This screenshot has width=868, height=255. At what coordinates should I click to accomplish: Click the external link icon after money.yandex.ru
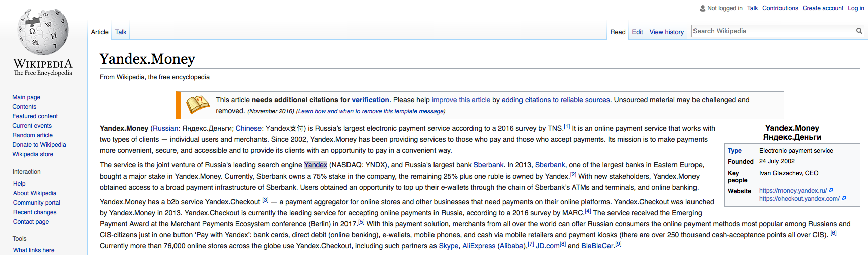pos(830,191)
